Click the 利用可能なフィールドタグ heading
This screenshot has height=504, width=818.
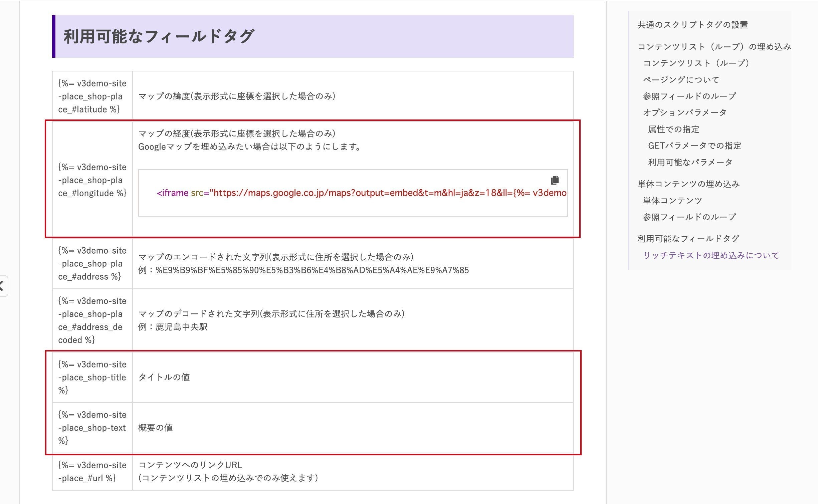[159, 36]
